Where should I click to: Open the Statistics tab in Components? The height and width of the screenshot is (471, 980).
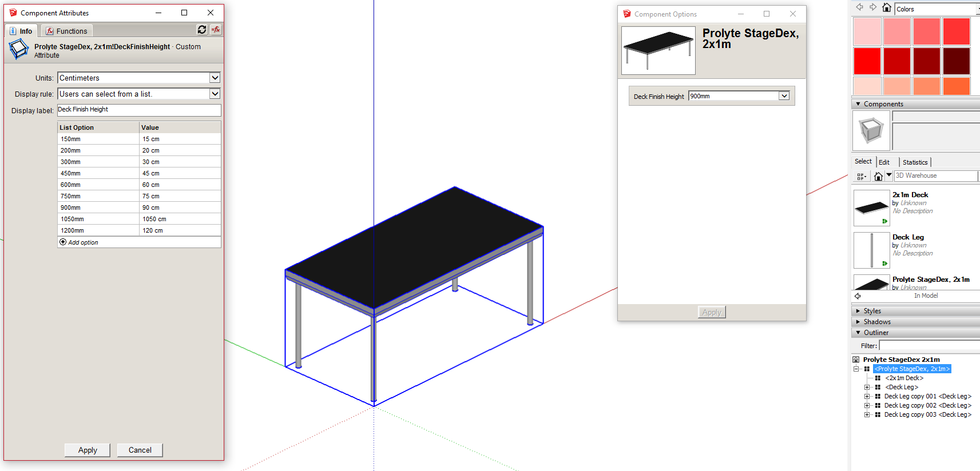[x=915, y=162]
